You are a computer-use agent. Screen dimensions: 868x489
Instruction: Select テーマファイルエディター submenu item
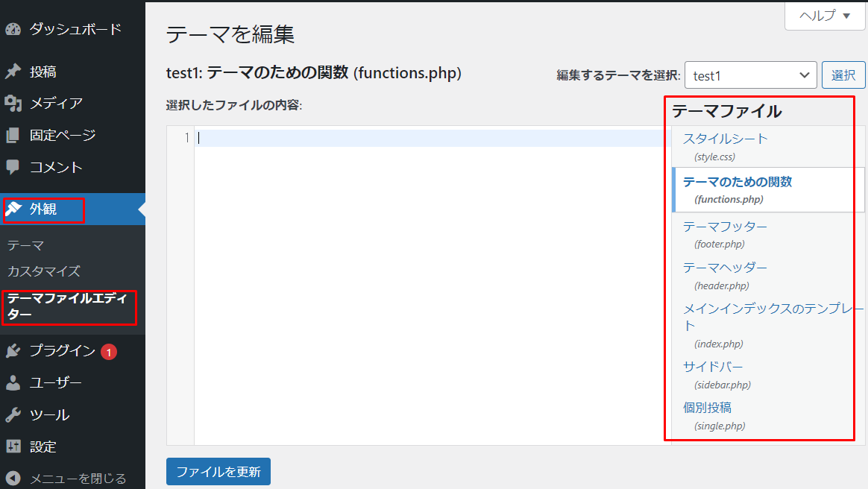68,306
